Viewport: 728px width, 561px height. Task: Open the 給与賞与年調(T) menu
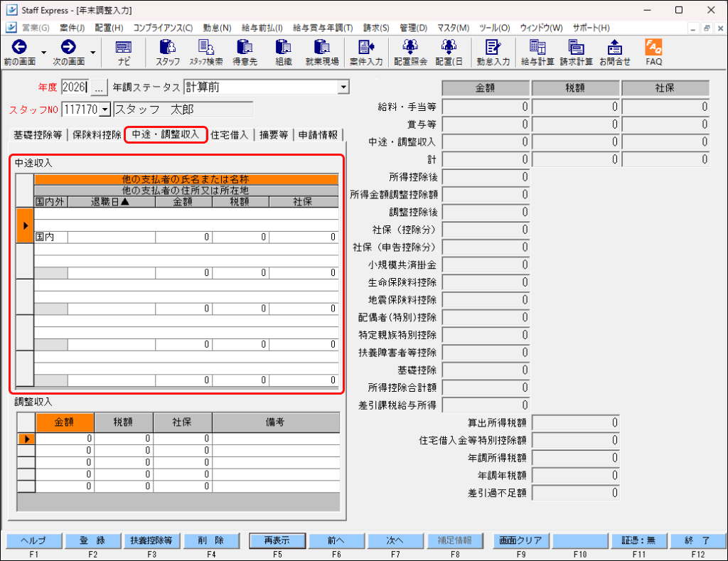[323, 28]
